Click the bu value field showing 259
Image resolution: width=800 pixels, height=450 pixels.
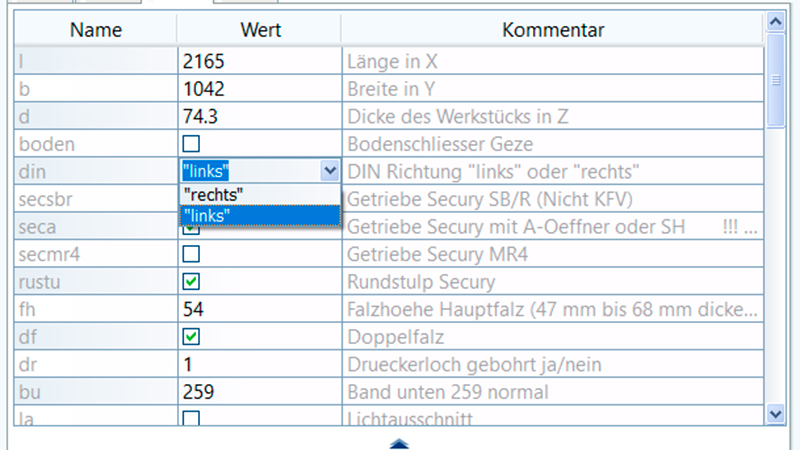point(260,392)
